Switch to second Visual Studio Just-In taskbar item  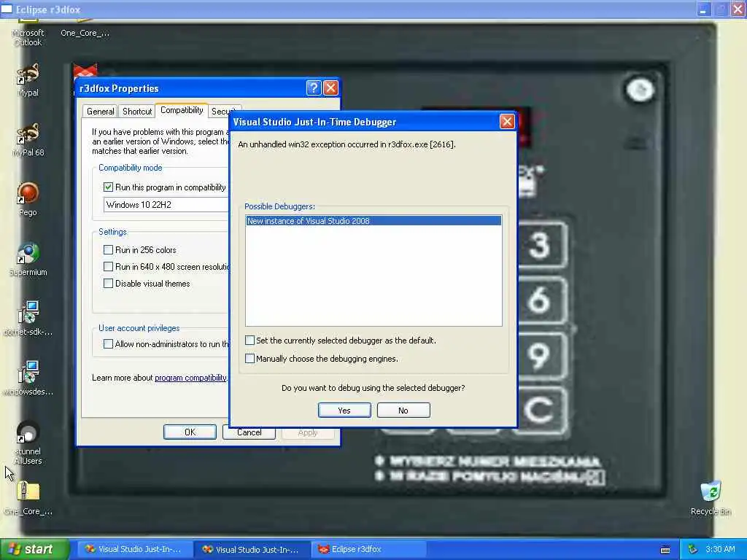(252, 549)
